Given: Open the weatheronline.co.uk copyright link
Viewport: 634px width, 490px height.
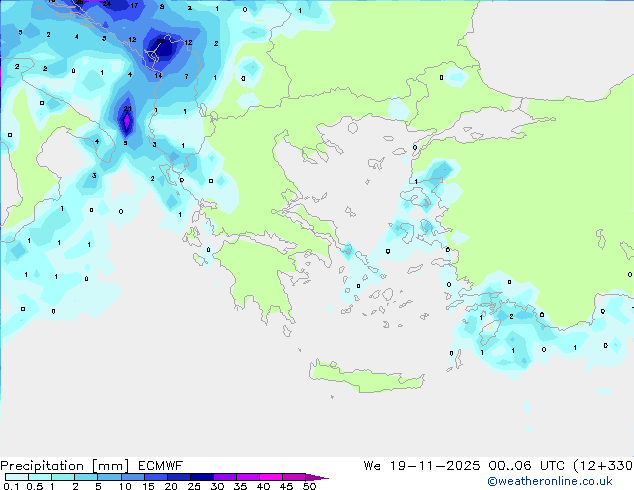Looking at the screenshot, I should coord(550,481).
